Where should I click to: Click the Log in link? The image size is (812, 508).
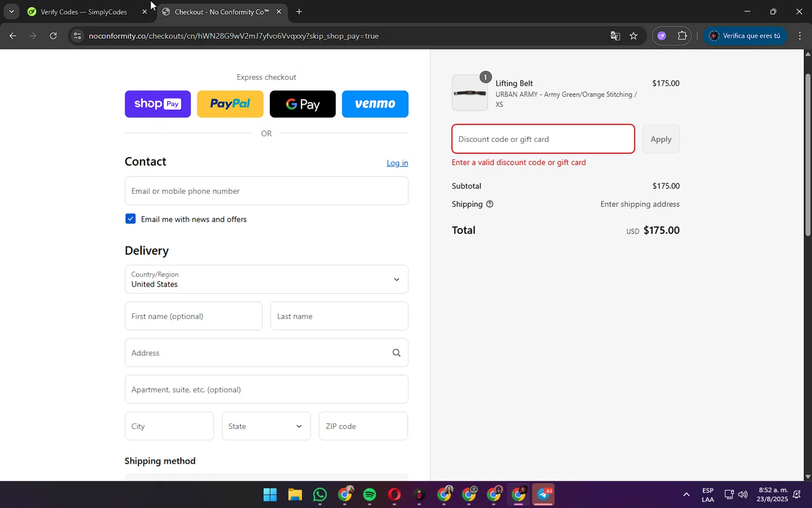click(x=397, y=163)
